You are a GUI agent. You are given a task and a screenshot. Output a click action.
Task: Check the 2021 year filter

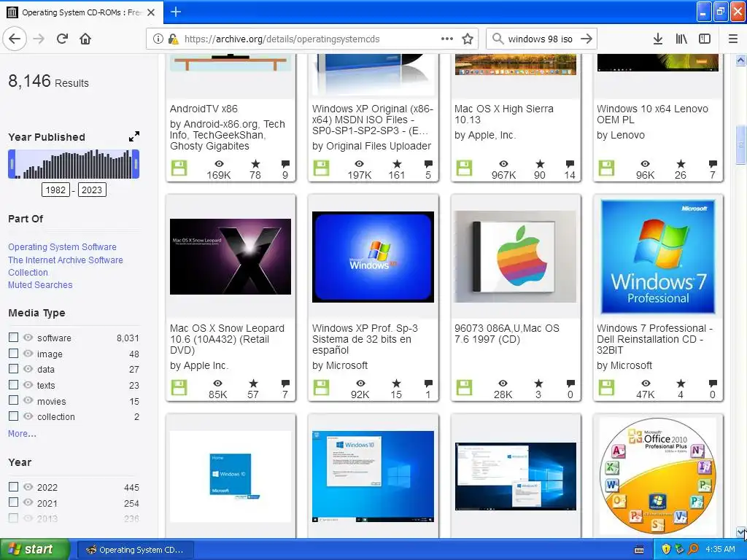[13, 502]
